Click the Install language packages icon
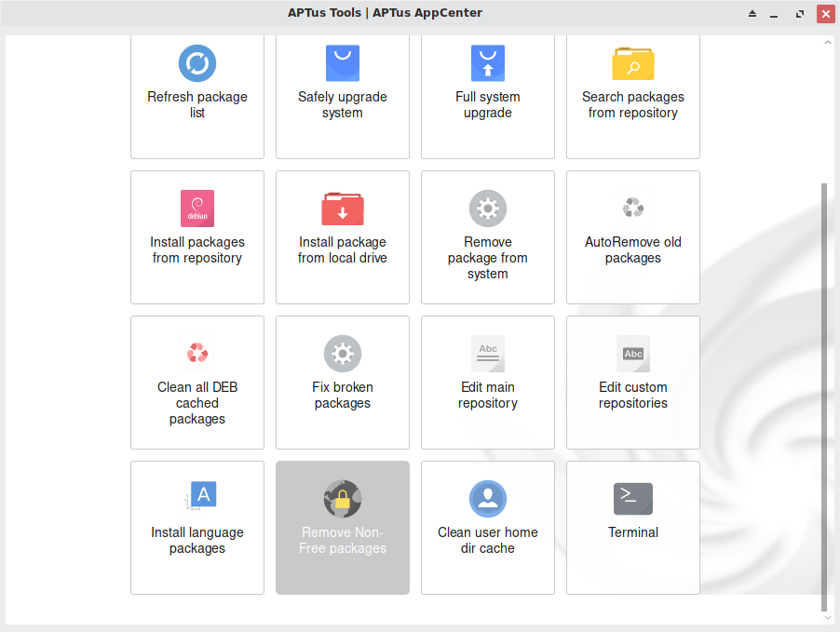Screen dimensions: 840x632 (x=199, y=496)
